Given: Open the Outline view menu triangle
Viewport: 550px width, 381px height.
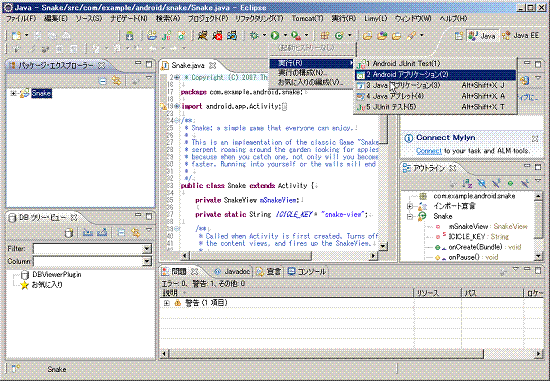Looking at the screenshot, I should pos(538,180).
